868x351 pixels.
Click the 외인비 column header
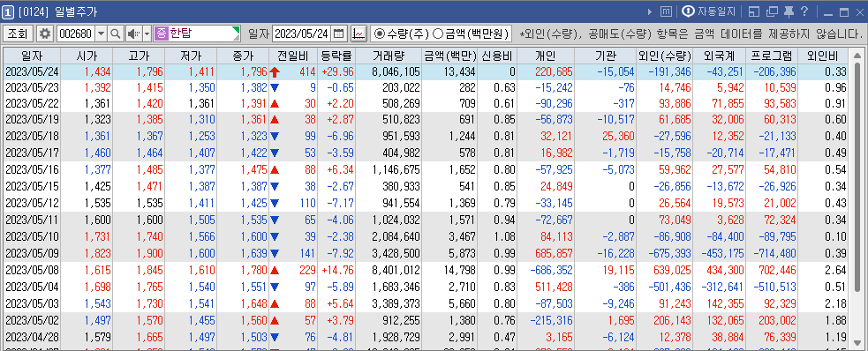pyautogui.click(x=823, y=56)
